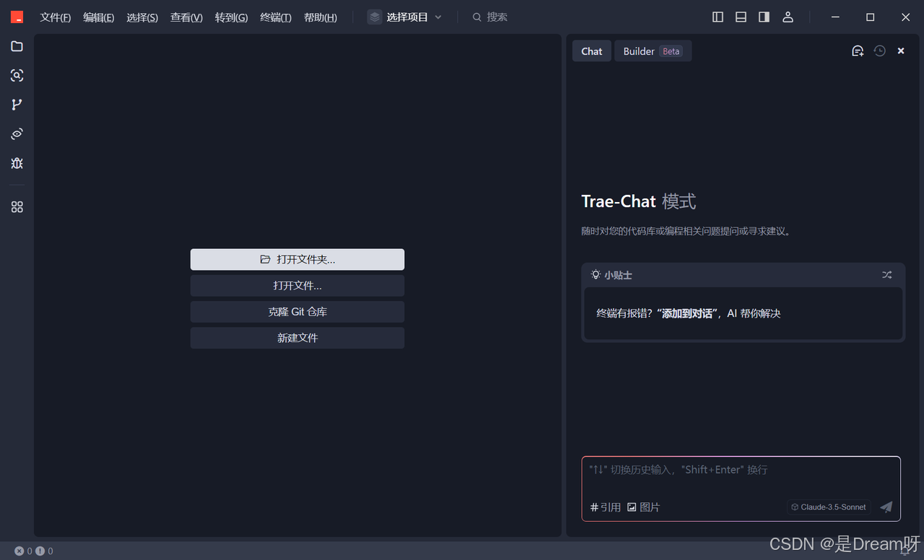Focus the 搜索 search box in title bar

click(x=491, y=17)
